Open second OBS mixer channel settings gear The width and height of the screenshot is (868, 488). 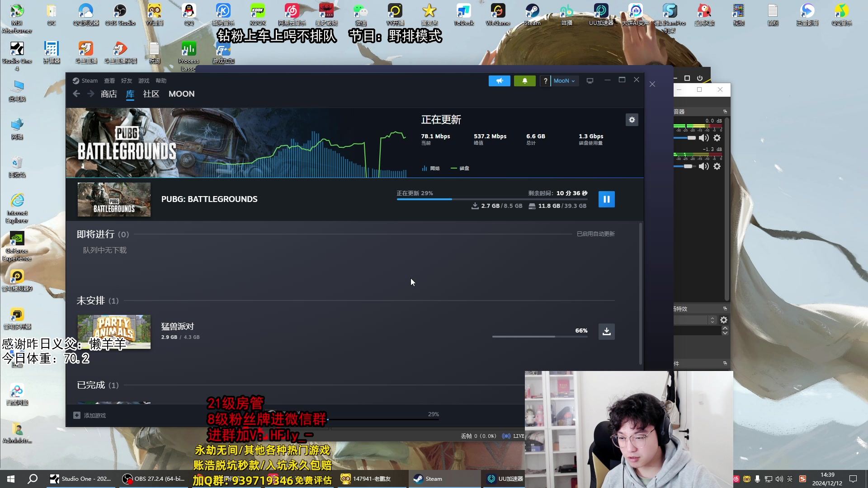pyautogui.click(x=717, y=166)
